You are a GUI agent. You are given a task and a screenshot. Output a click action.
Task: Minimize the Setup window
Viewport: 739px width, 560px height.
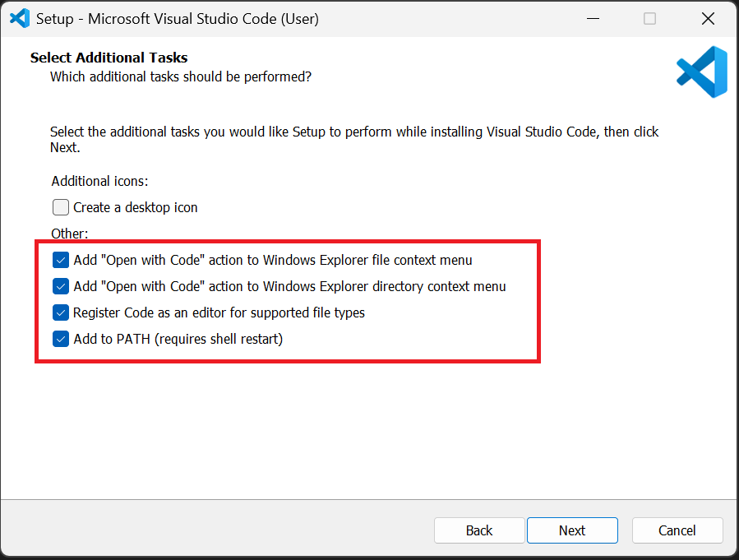[x=593, y=19]
